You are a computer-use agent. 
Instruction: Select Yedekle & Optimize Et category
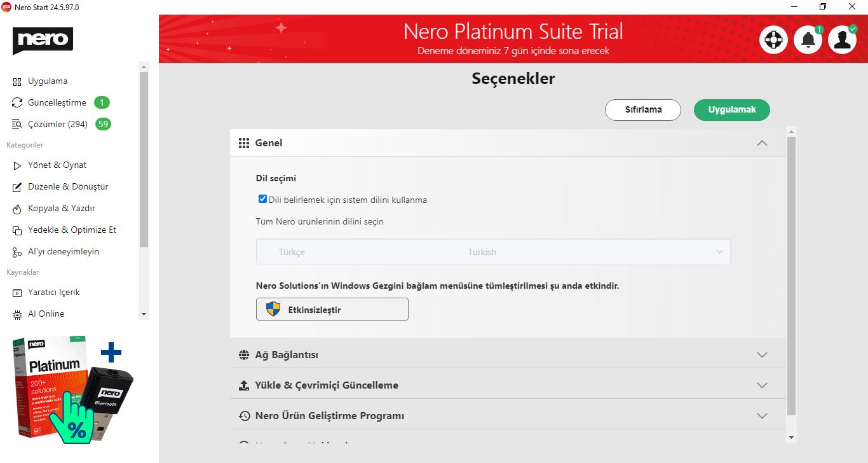pyautogui.click(x=72, y=230)
